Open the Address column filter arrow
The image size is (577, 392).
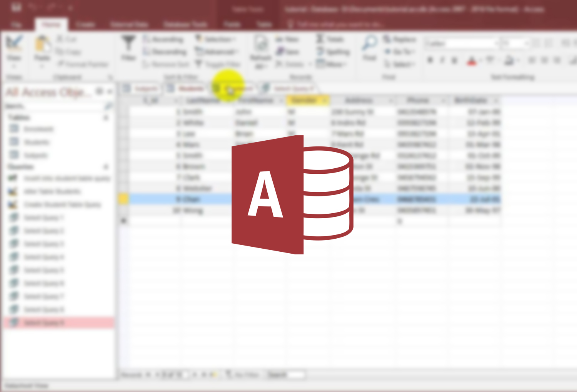coord(391,101)
